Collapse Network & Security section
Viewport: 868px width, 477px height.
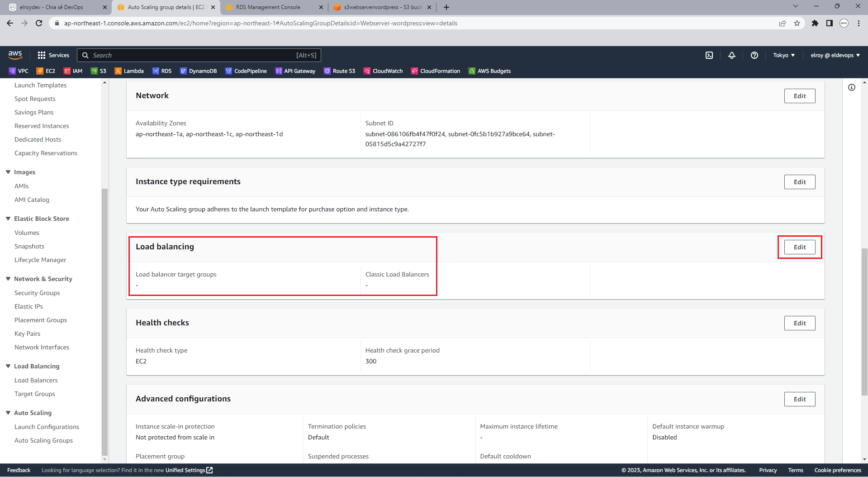8,279
